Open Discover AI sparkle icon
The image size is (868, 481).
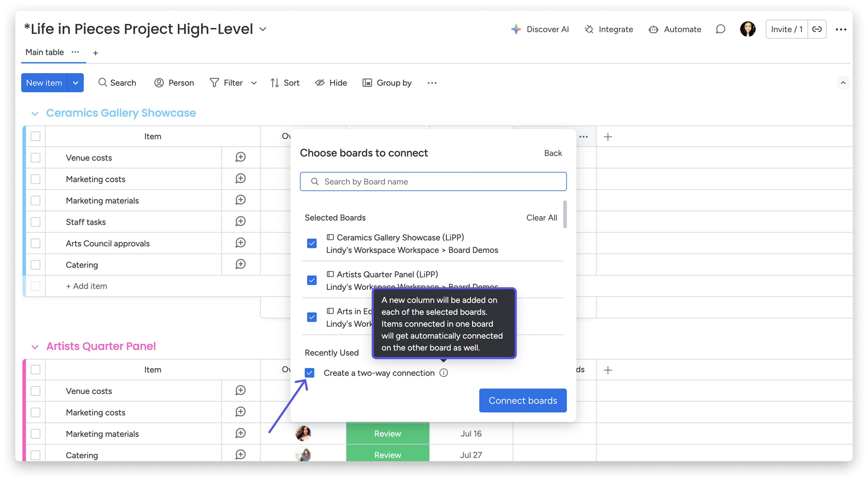point(516,29)
